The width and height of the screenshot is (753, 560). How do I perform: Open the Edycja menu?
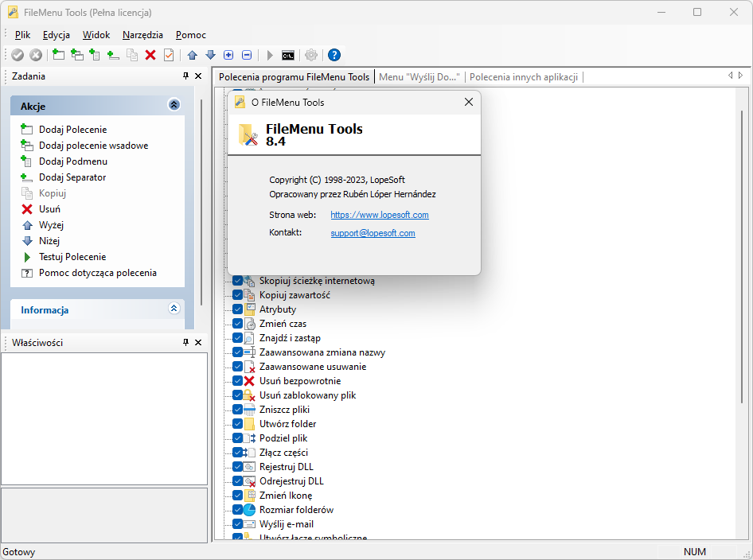pos(57,34)
